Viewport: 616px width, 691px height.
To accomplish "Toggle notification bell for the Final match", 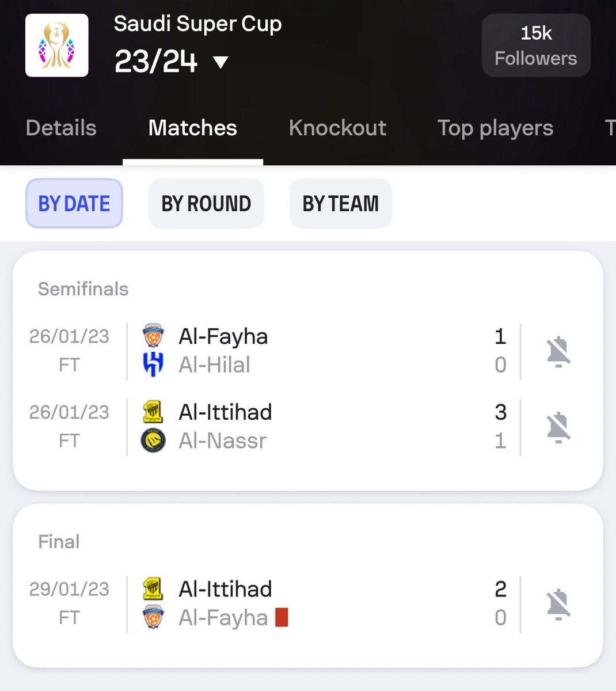I will (x=558, y=604).
